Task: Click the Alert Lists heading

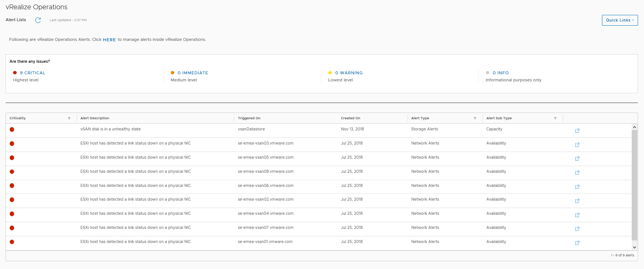Action: click(x=16, y=20)
